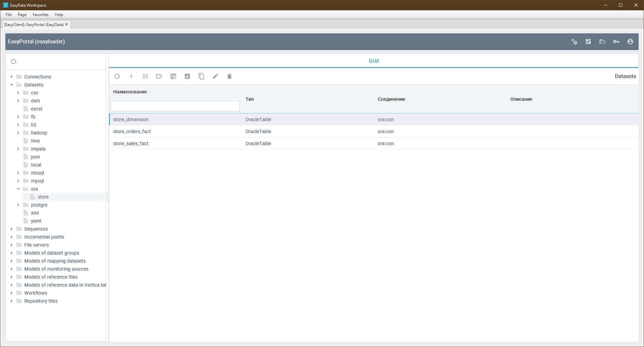Click the import icon in the grid toolbar
This screenshot has height=347, width=644.
point(145,76)
